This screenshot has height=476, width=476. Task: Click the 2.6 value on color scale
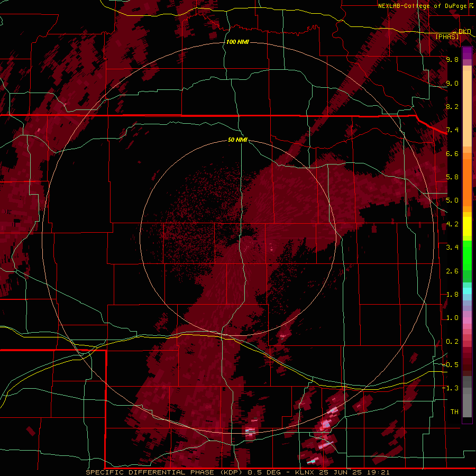point(452,271)
